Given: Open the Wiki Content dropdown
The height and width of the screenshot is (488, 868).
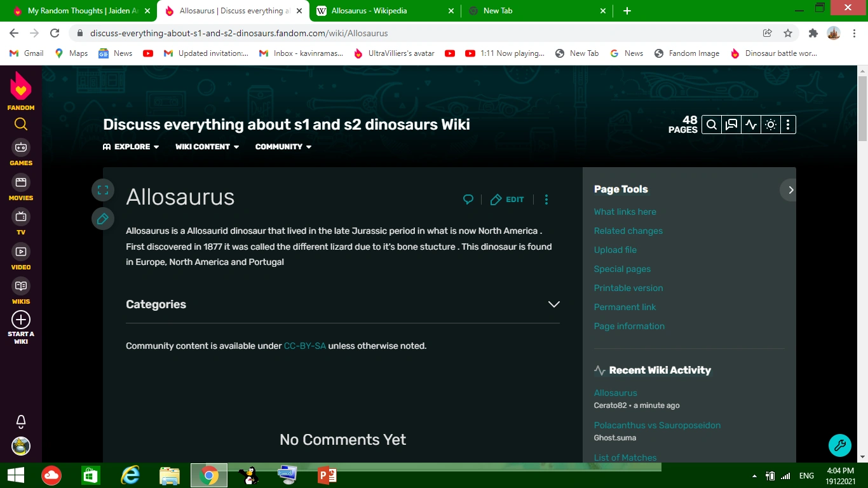Looking at the screenshot, I should click(x=207, y=147).
